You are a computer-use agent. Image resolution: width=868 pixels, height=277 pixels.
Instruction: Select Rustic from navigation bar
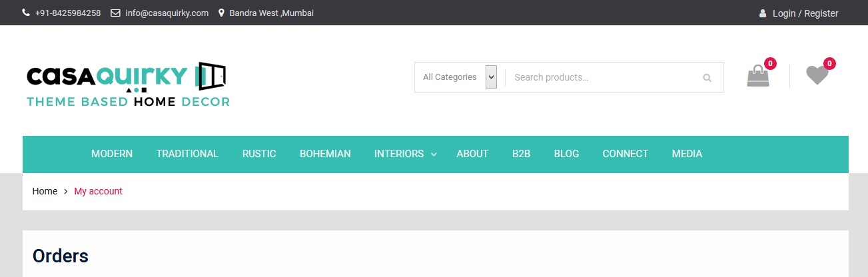click(x=259, y=154)
